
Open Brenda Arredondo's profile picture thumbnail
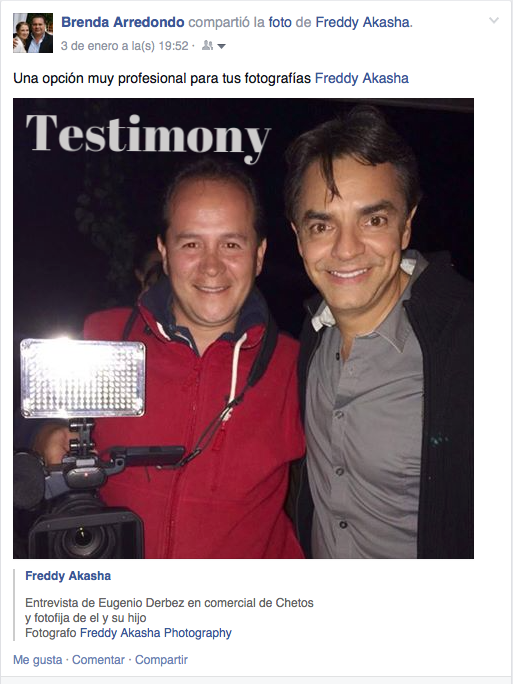coord(33,33)
